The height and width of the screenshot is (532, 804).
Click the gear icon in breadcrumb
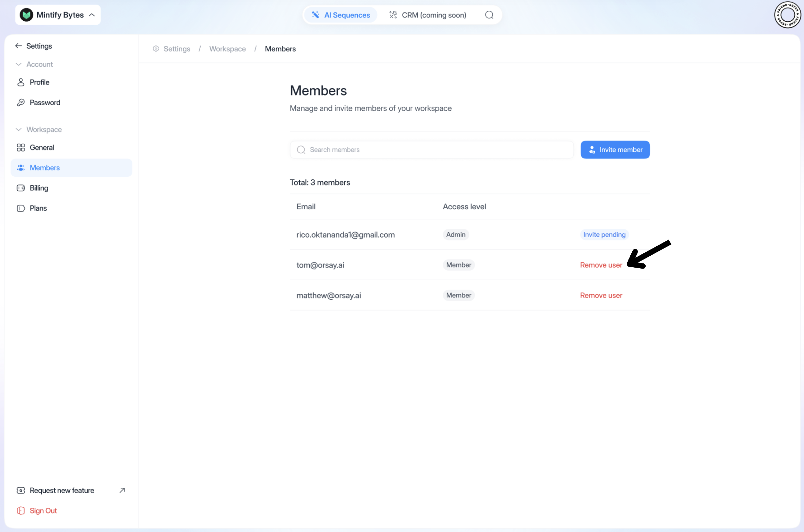156,49
